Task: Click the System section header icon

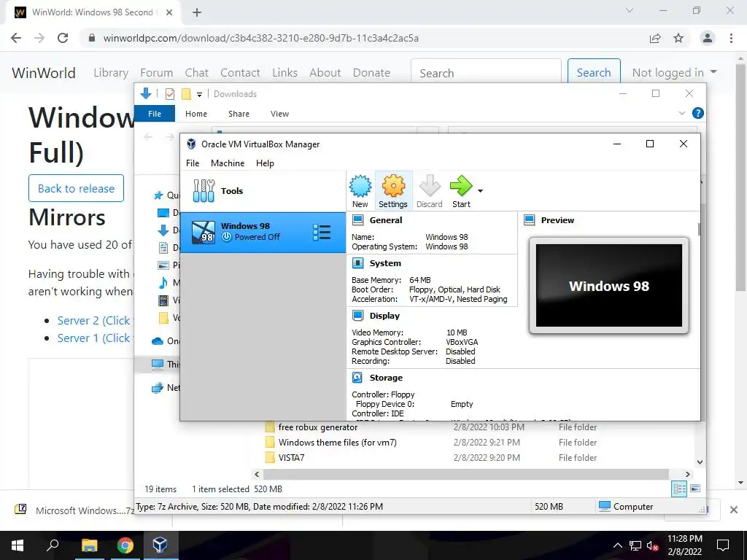Action: [x=357, y=262]
